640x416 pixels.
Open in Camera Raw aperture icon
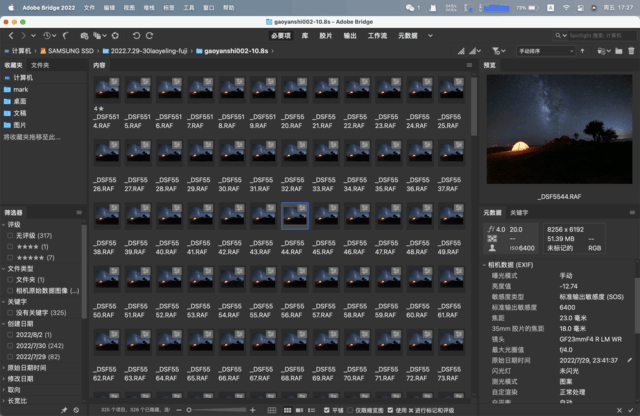(x=116, y=36)
